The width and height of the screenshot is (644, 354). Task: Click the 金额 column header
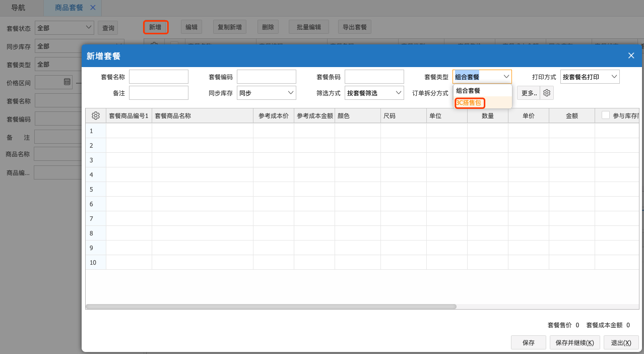point(572,115)
